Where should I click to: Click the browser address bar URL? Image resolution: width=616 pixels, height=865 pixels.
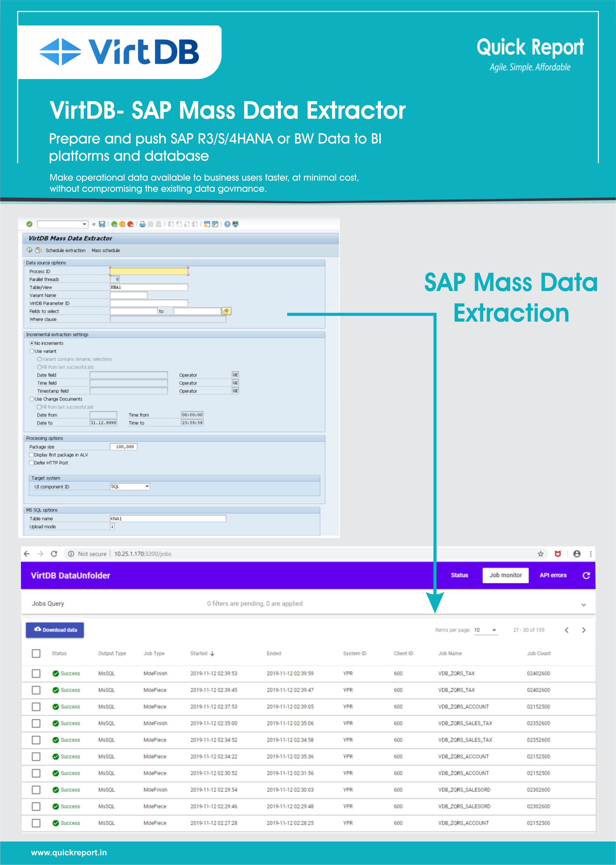pyautogui.click(x=143, y=554)
